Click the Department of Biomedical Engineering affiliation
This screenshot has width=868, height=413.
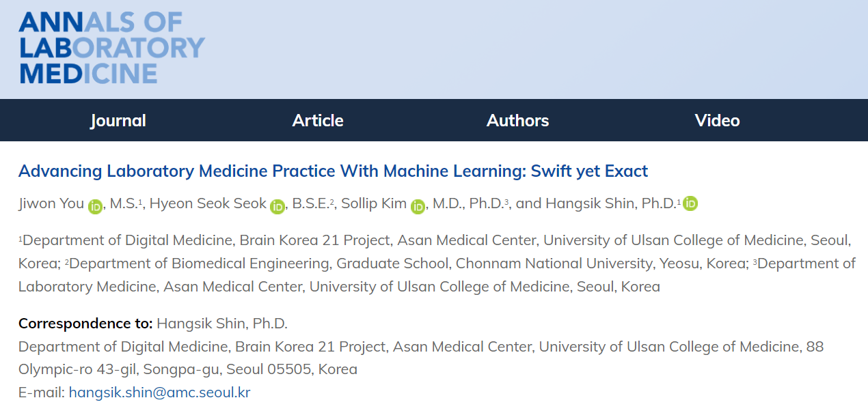407,264
